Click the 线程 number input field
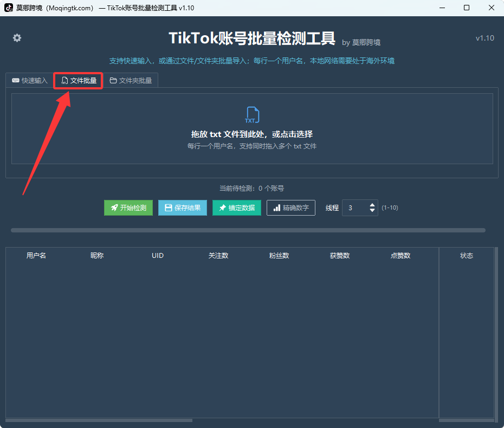The height and width of the screenshot is (428, 504). coord(360,208)
